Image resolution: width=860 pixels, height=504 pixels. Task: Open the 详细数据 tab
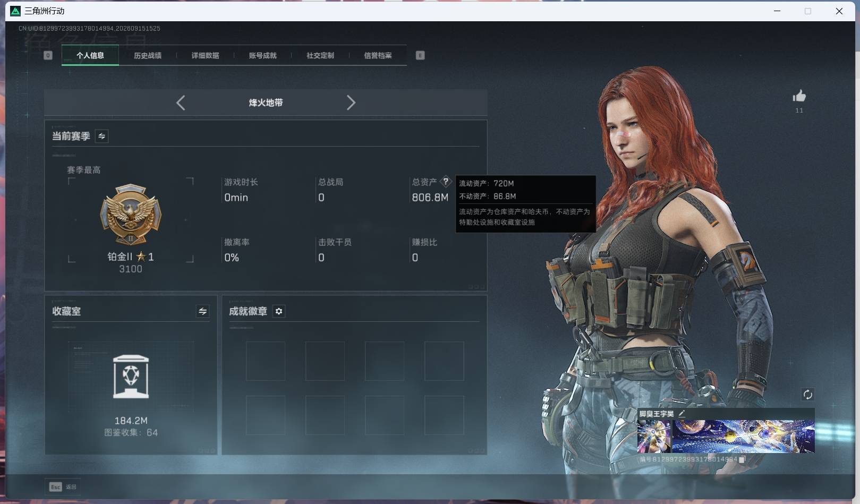pos(205,55)
